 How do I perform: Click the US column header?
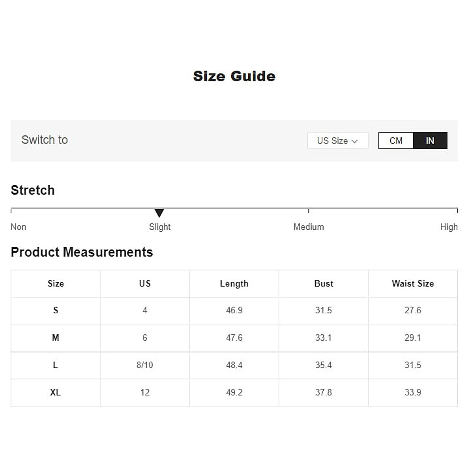[x=145, y=284]
